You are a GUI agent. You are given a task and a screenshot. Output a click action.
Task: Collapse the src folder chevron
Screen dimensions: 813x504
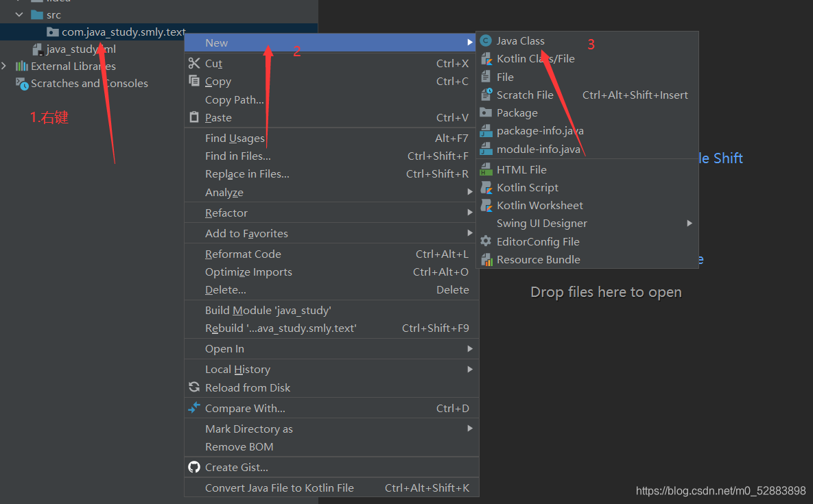[19, 14]
